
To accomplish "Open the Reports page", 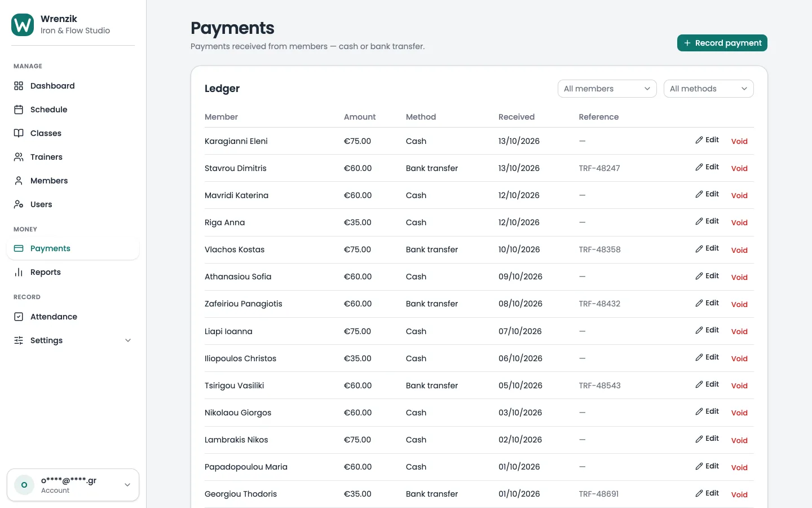I will coord(73,272).
